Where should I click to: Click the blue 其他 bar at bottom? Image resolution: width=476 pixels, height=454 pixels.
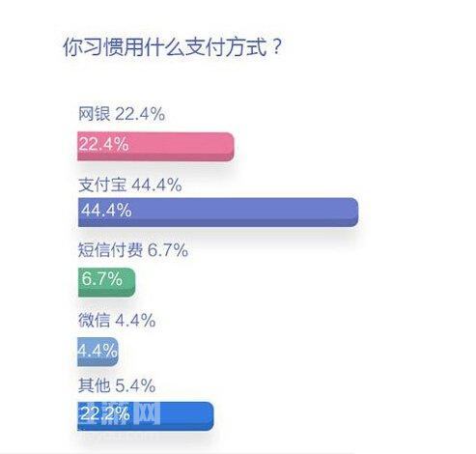tap(146, 416)
